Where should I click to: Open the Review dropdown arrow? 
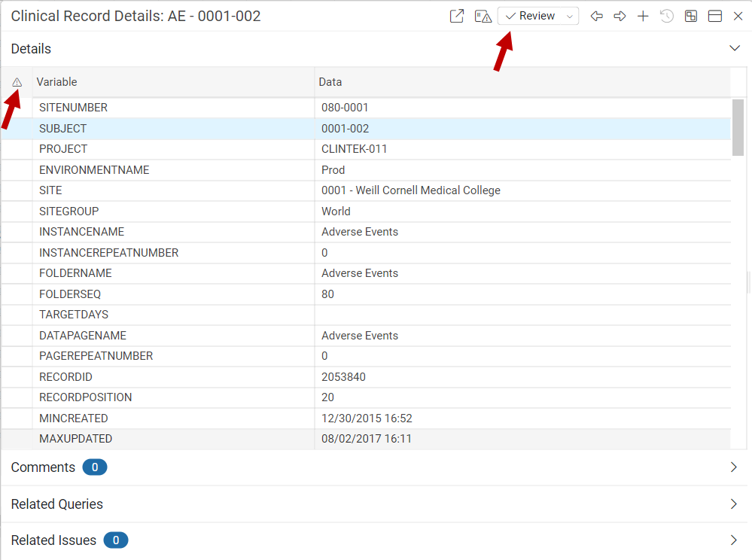click(x=570, y=17)
